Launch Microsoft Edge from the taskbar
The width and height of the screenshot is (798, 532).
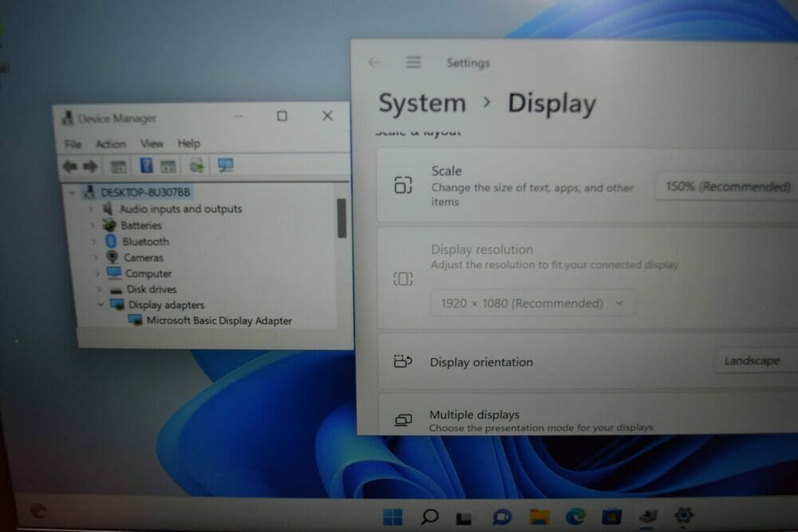coord(575,517)
